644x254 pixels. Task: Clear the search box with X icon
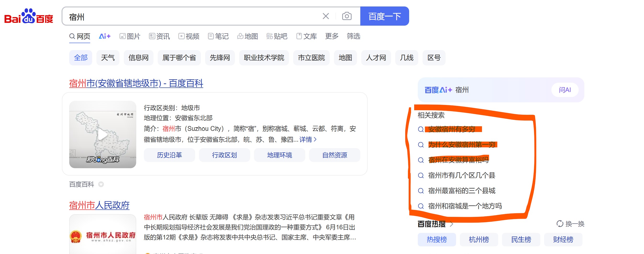326,16
